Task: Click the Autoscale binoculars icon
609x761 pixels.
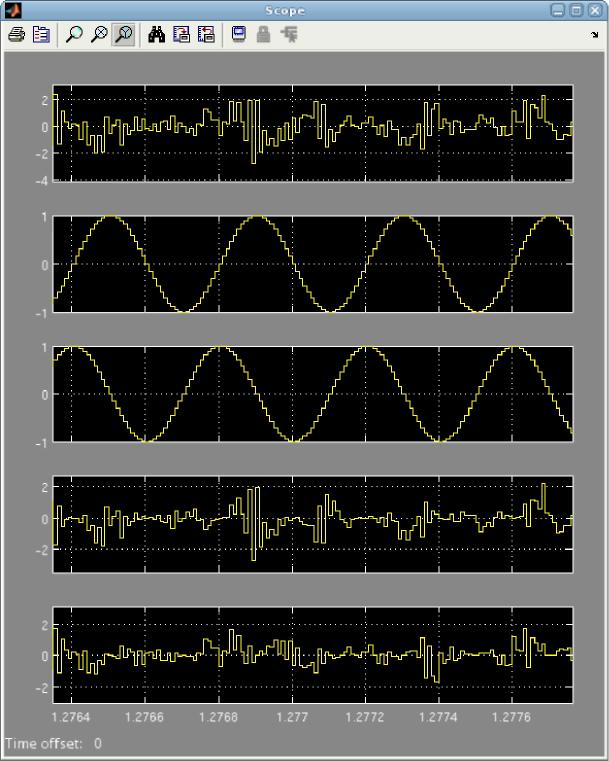Action: (156, 34)
